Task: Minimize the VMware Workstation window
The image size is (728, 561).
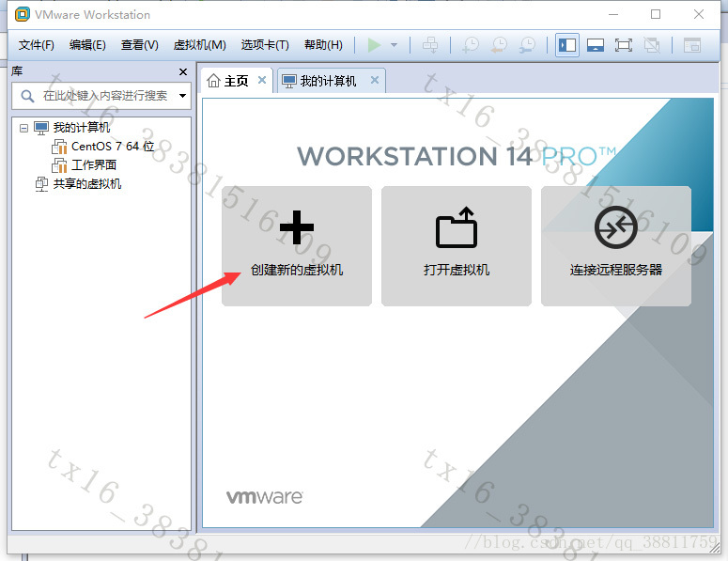Action: pyautogui.click(x=613, y=14)
